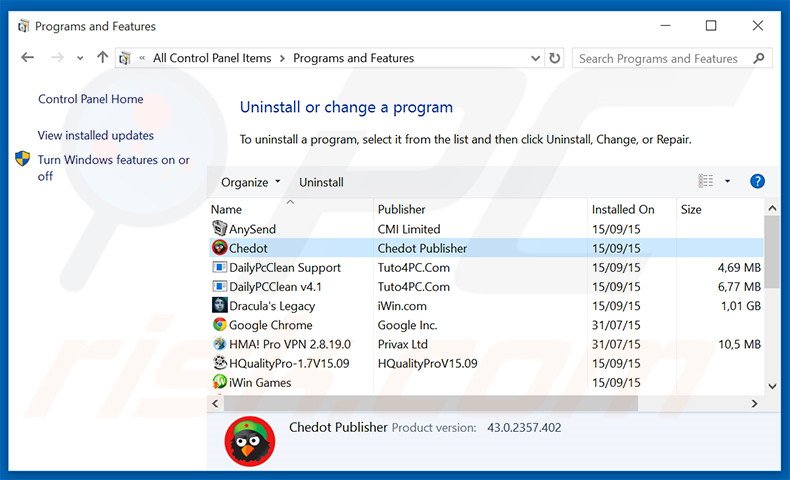Click the scroll left arrow
The height and width of the screenshot is (480, 790).
(x=216, y=403)
